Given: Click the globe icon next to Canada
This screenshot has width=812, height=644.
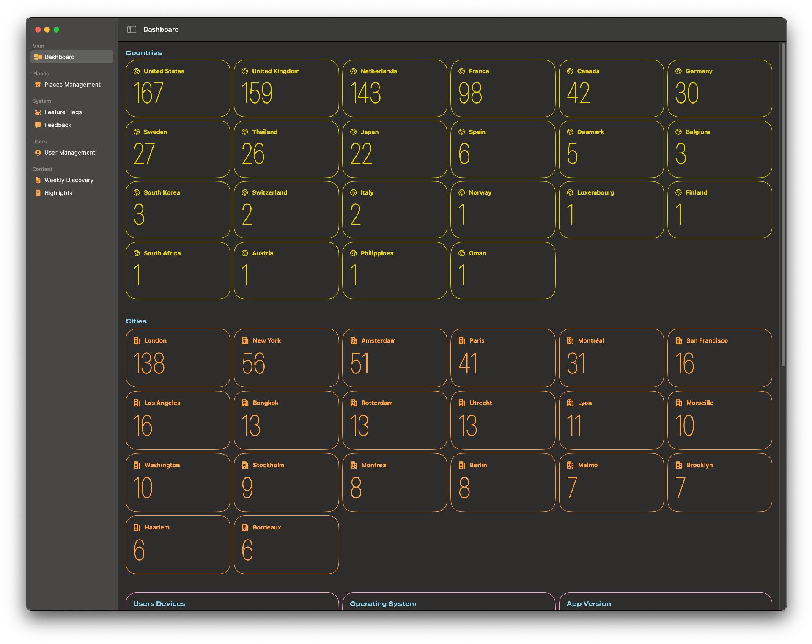Looking at the screenshot, I should pyautogui.click(x=570, y=71).
